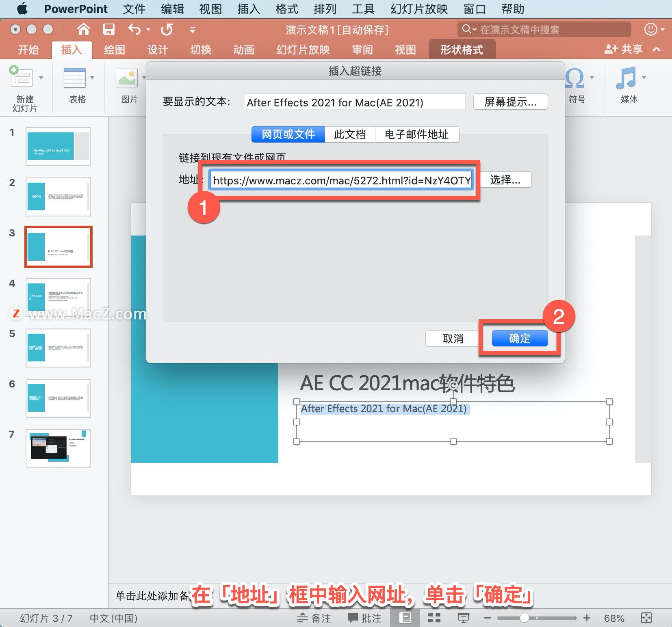Screen dimensions: 672x627
Task: Select slide 4 thumbnail
Action: click(x=58, y=298)
